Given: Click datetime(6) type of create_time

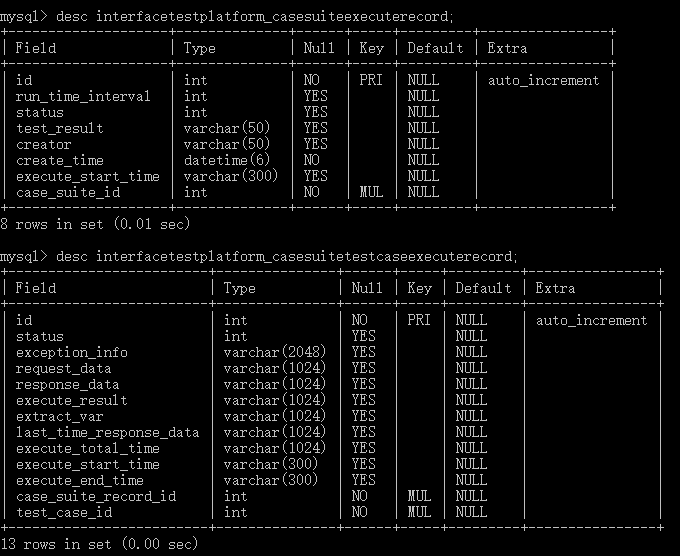Looking at the screenshot, I should click(227, 160).
